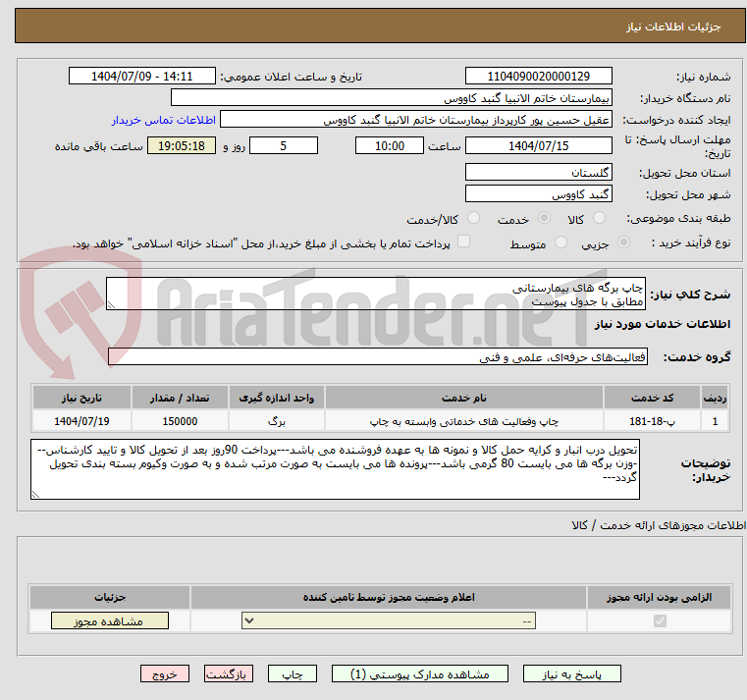The width and height of the screenshot is (747, 700).
Task: Click the شماره نیاز field 1104090020000129
Action: [x=538, y=77]
